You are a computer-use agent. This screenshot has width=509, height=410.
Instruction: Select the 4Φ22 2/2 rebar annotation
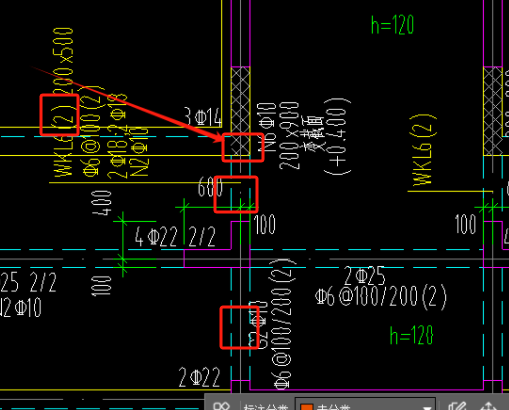(175, 237)
